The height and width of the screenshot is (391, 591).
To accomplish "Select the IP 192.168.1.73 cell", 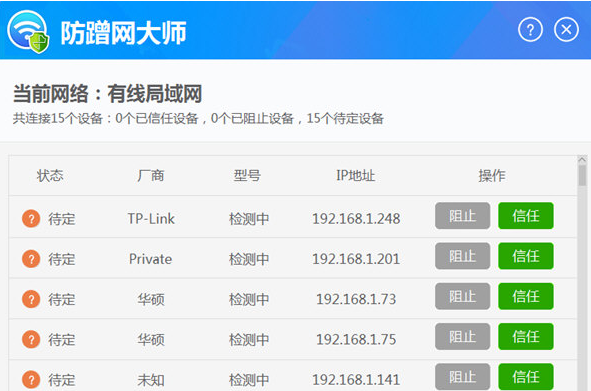I will click(x=356, y=299).
